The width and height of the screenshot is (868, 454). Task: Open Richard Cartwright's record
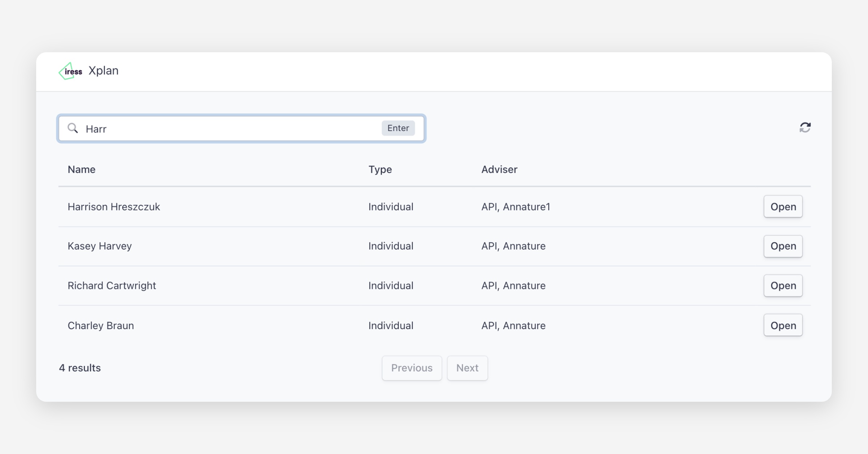(x=783, y=286)
